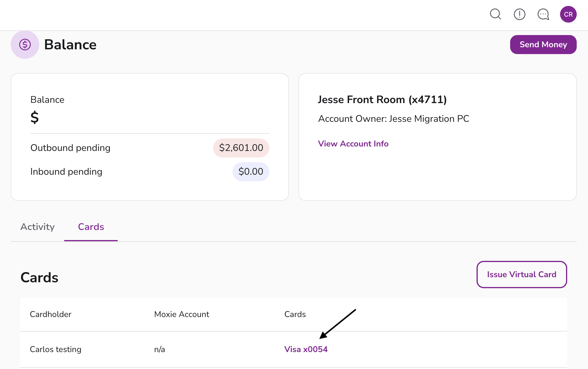Open the search magnifier icon
The image size is (588, 369).
pos(495,14)
